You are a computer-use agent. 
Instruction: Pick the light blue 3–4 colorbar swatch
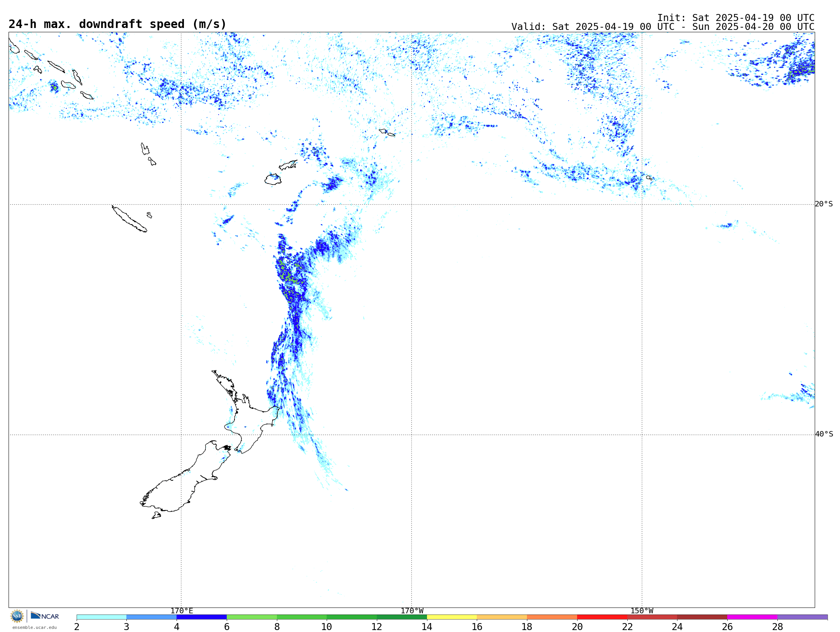[152, 617]
